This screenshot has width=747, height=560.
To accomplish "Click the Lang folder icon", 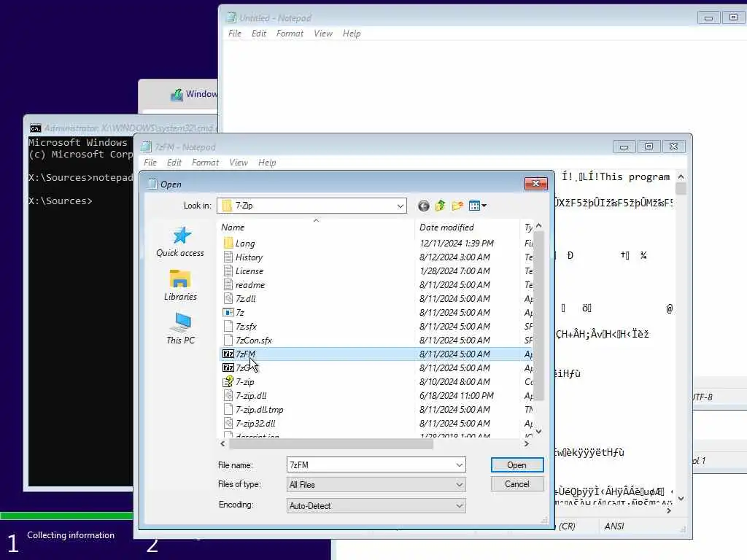I will (228, 244).
